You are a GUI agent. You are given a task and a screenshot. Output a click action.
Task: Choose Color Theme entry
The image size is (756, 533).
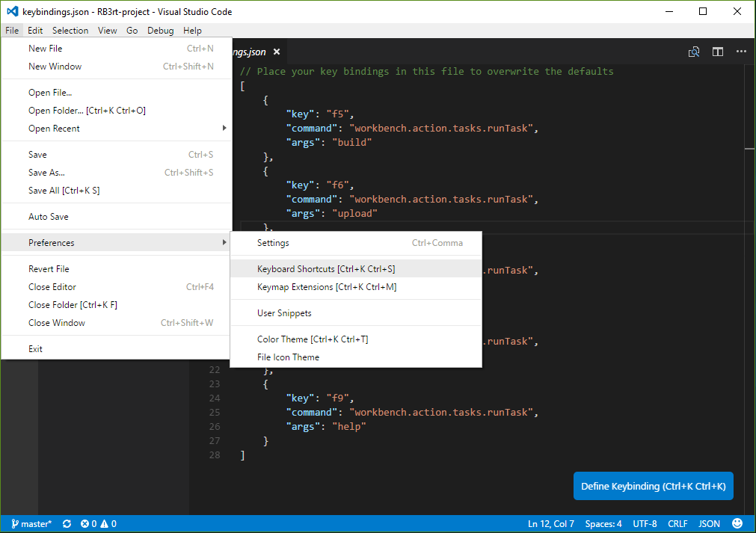pos(356,339)
